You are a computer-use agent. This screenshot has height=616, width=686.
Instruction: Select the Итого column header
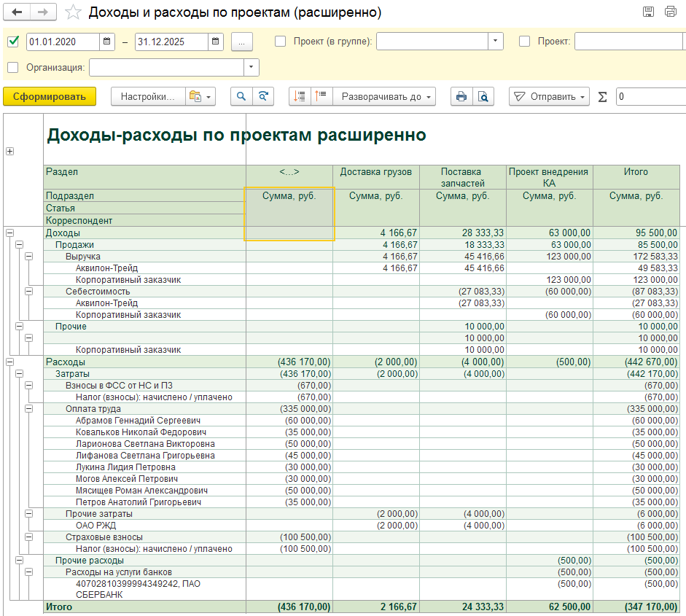coord(636,177)
